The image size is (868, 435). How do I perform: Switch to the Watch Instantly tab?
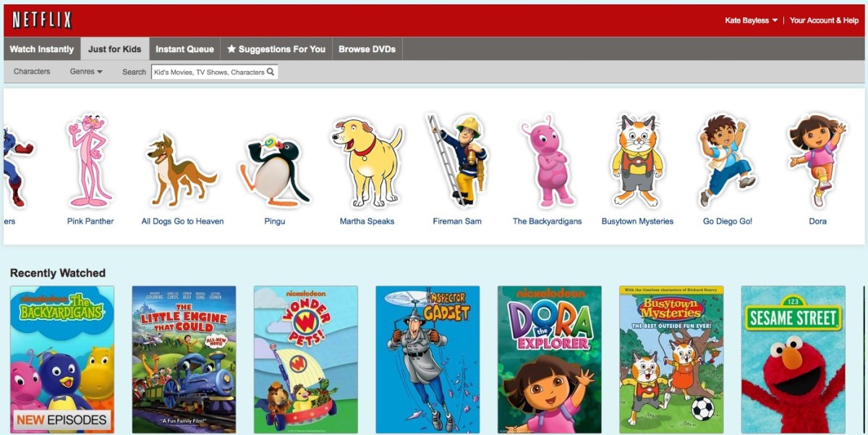(x=42, y=49)
